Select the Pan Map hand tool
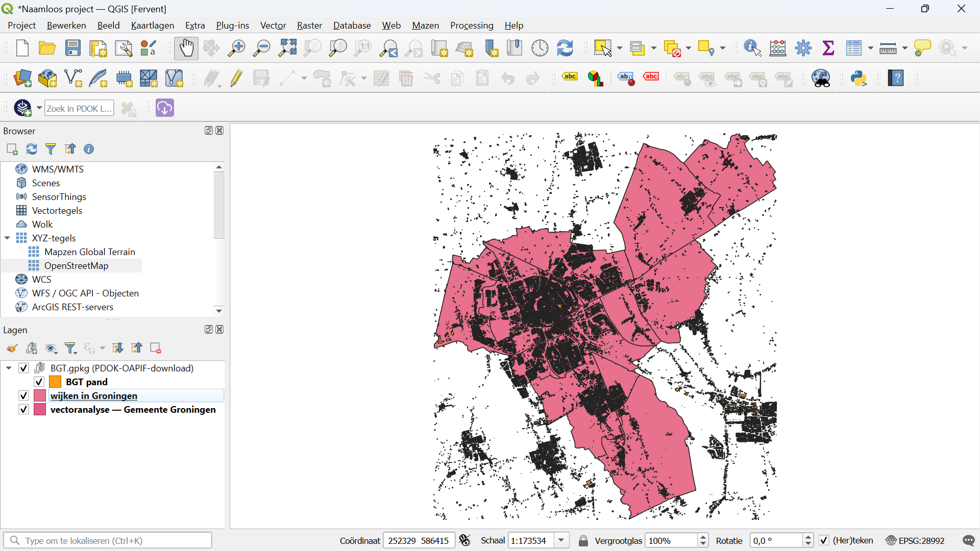The height and width of the screenshot is (551, 980). point(186,48)
